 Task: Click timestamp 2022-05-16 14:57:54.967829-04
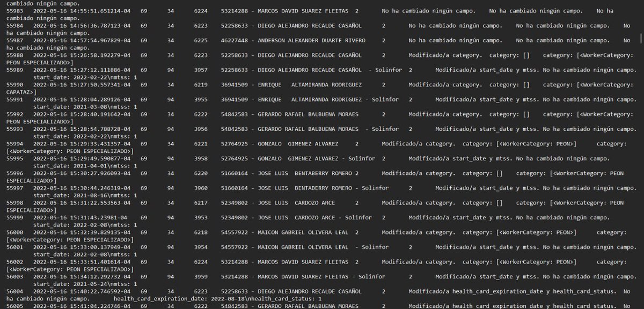point(82,40)
